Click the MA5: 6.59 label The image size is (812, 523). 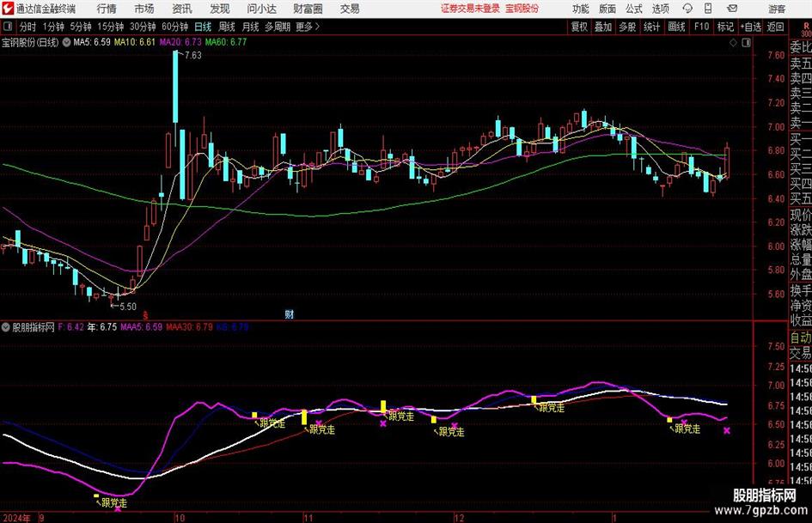click(x=92, y=42)
